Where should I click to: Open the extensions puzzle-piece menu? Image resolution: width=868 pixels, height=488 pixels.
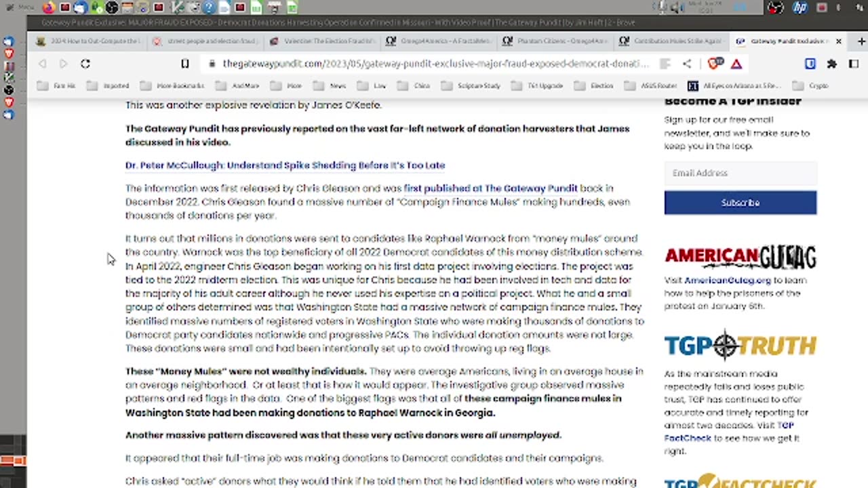click(832, 64)
